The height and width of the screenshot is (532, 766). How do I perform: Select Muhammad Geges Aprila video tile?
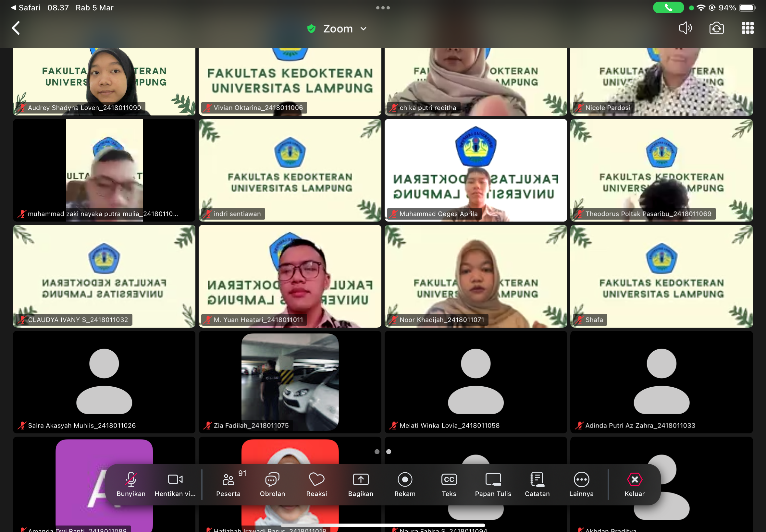[x=476, y=170]
